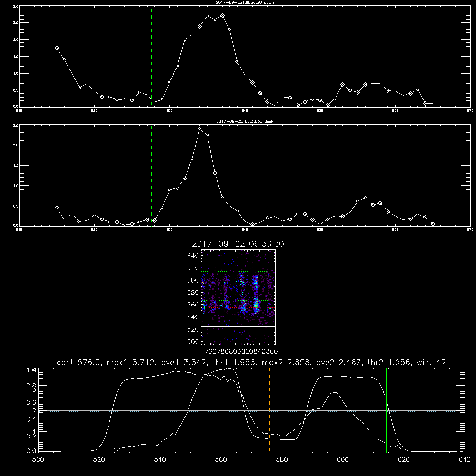476x476 pixels.
Task: Click spectrogram y-axis label 500
Action: click(x=193, y=342)
